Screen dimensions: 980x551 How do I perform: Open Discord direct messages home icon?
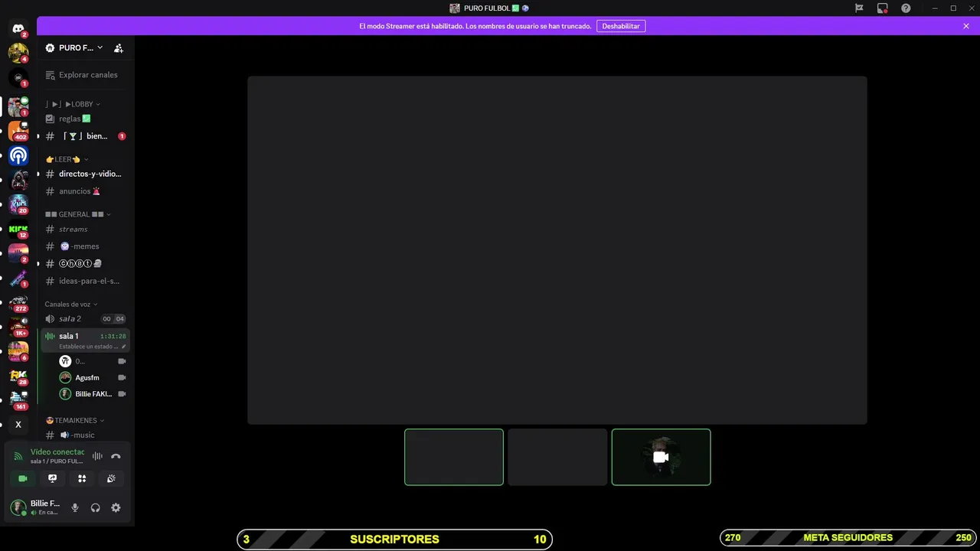(18, 28)
